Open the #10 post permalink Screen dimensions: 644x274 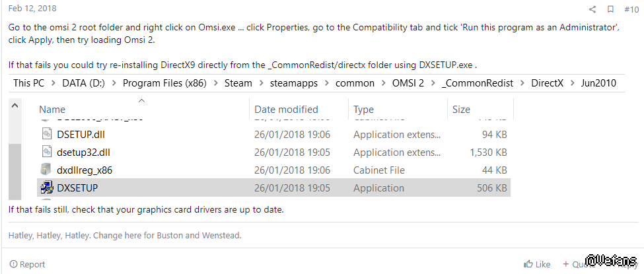coord(631,9)
